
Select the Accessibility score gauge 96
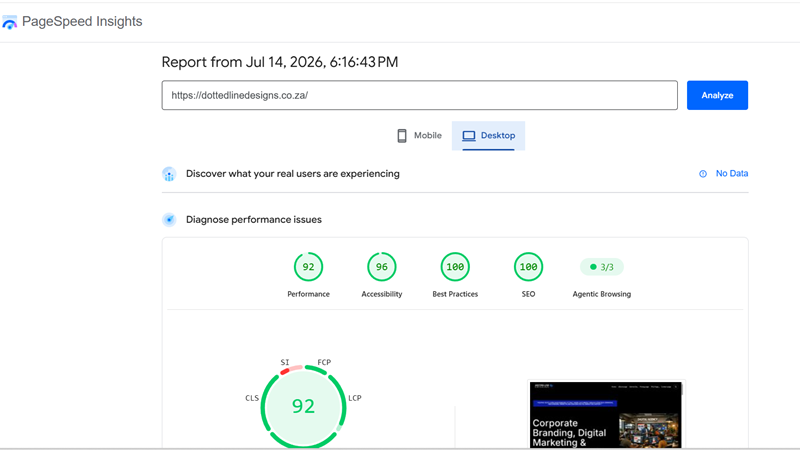click(x=382, y=267)
